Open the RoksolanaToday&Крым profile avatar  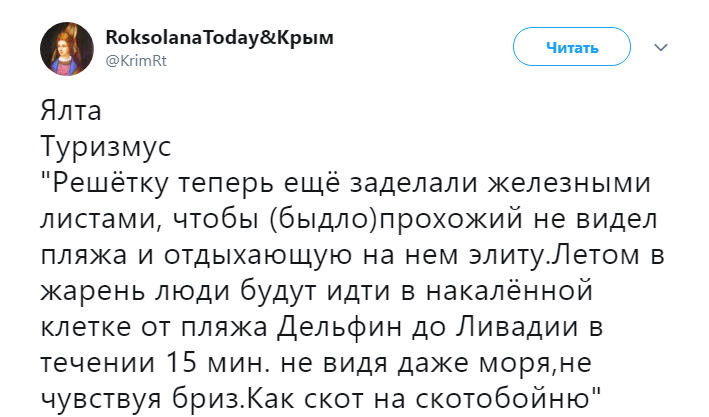[x=67, y=49]
